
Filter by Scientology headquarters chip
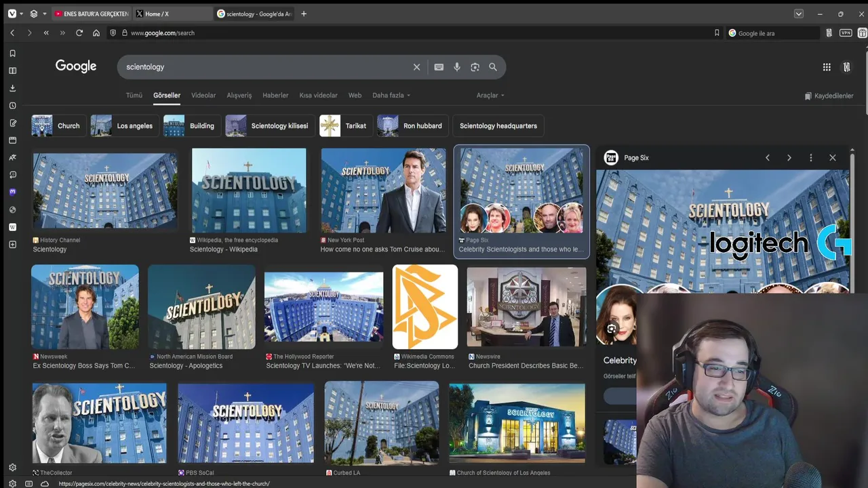498,125
